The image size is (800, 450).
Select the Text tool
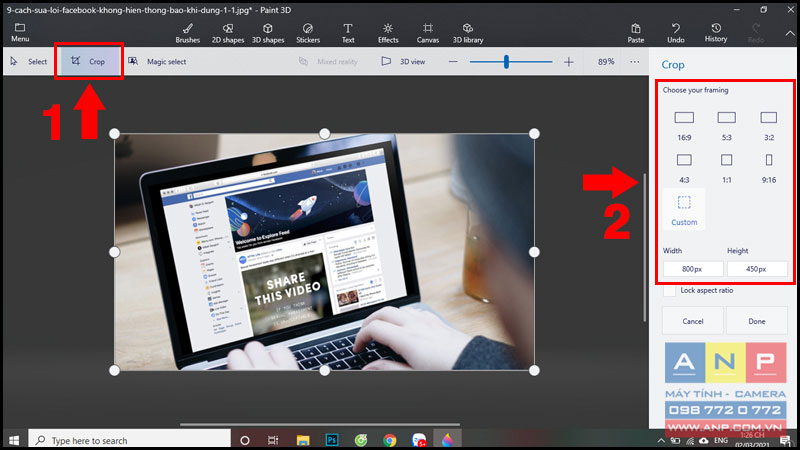coord(348,33)
